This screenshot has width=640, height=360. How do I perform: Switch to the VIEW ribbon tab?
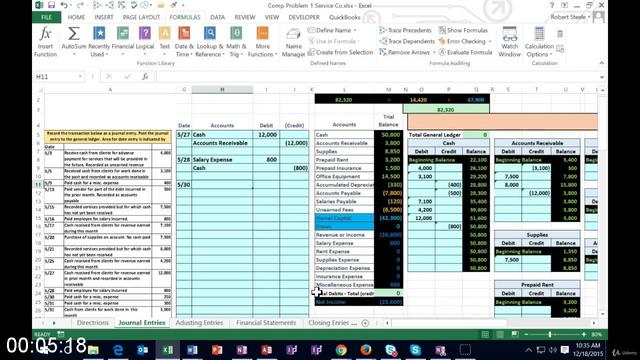(x=271, y=17)
